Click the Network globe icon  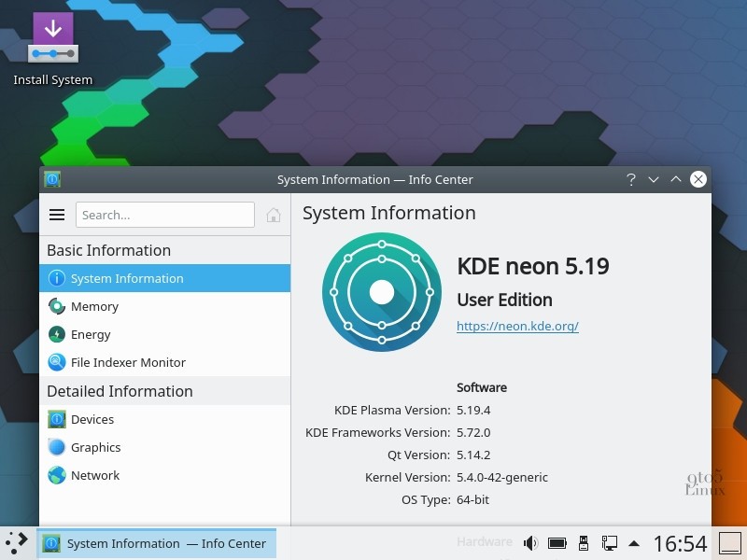(x=57, y=475)
